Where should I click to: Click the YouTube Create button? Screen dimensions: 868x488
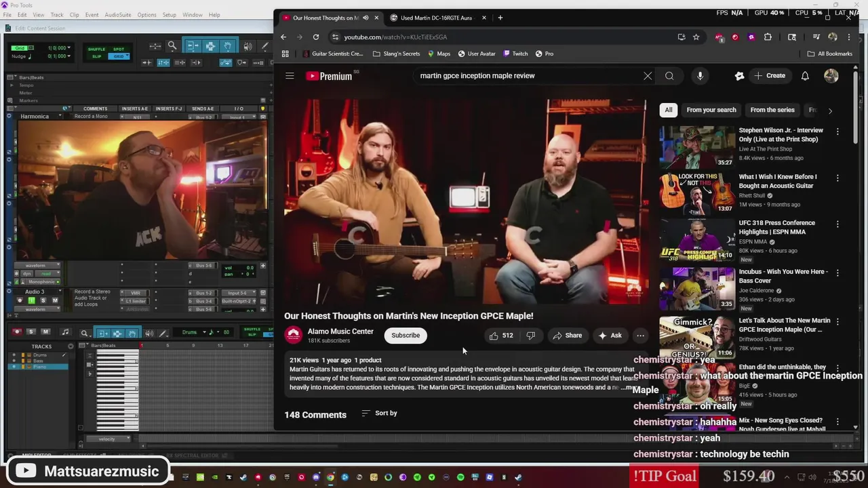[x=770, y=76]
